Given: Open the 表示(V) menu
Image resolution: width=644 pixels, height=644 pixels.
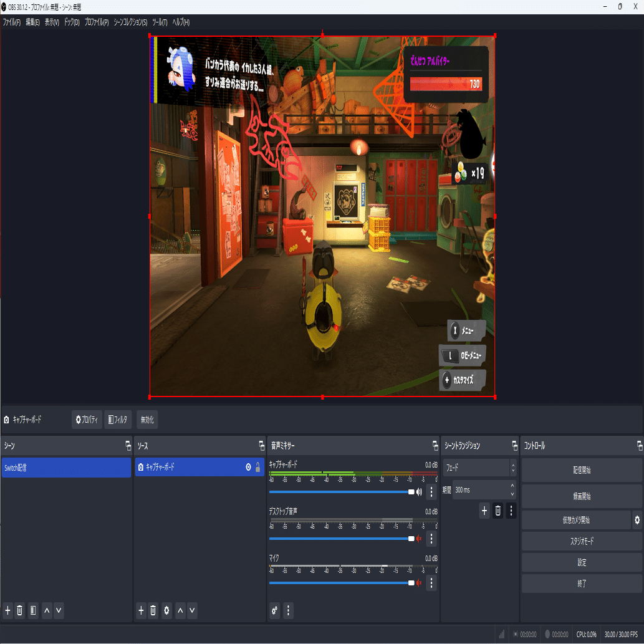Looking at the screenshot, I should [x=52, y=22].
